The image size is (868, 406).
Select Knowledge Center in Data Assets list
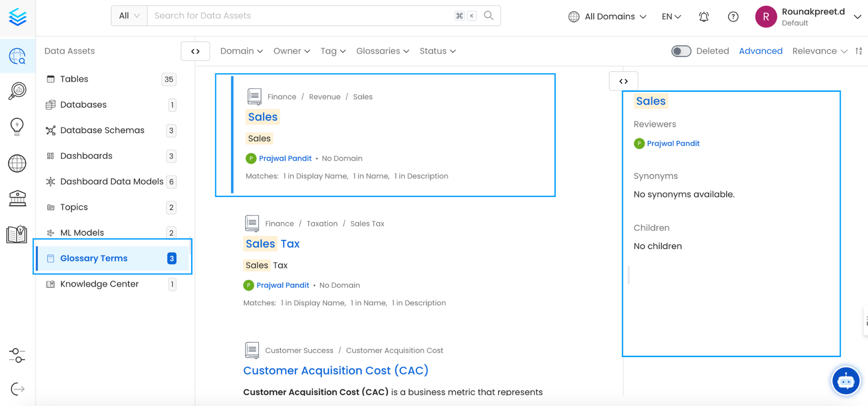point(99,284)
